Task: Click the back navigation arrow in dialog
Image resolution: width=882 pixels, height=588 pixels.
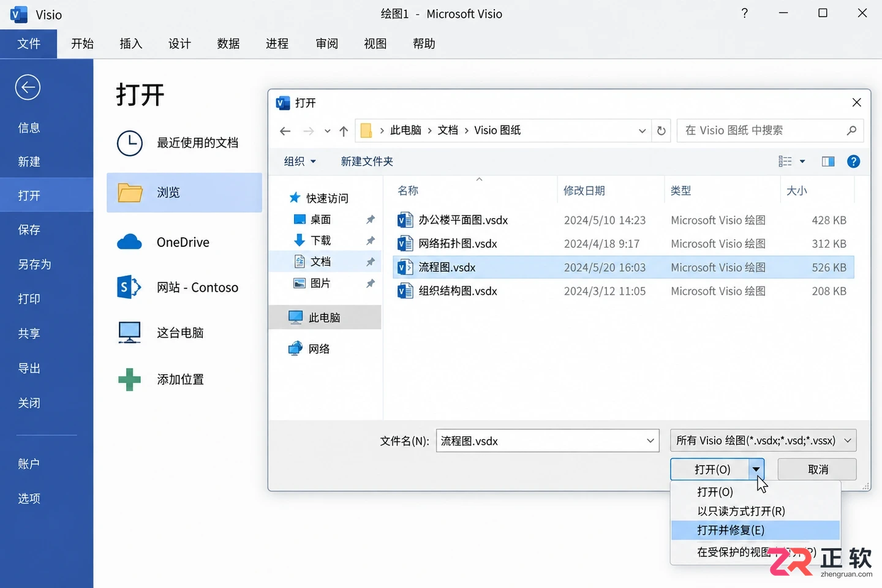Action: (x=285, y=130)
